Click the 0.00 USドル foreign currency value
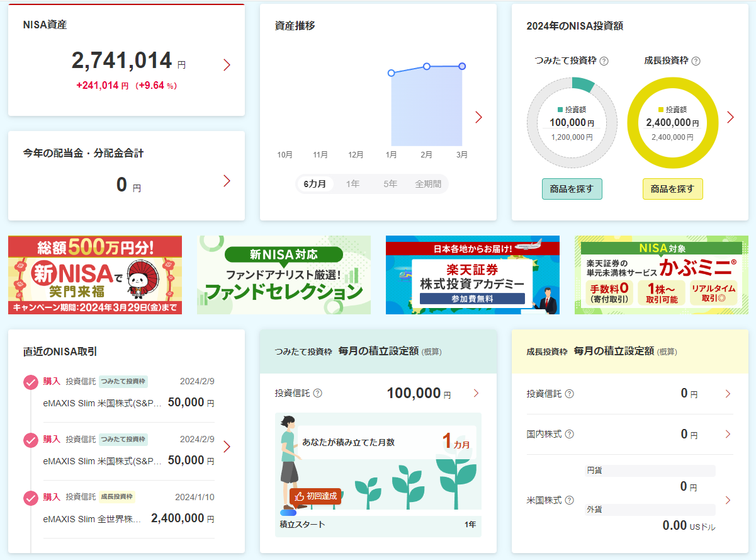This screenshot has height=560, width=756. tap(689, 526)
